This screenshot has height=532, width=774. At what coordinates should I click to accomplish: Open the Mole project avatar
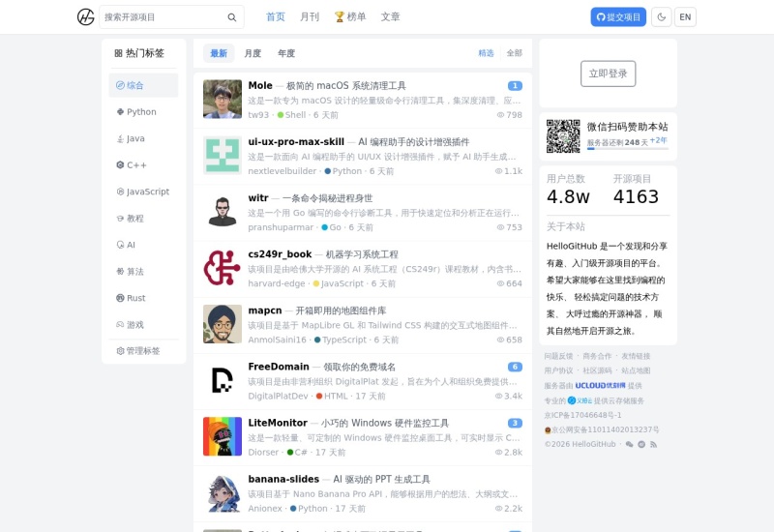coord(223,100)
